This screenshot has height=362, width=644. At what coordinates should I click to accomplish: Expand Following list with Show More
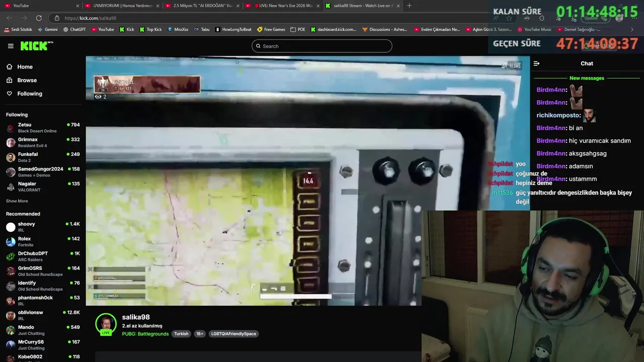tap(17, 201)
